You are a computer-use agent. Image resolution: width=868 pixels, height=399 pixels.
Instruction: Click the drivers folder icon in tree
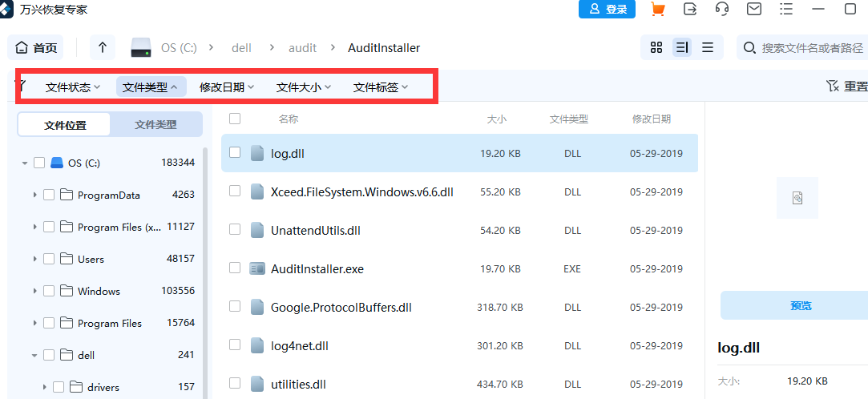tap(76, 387)
